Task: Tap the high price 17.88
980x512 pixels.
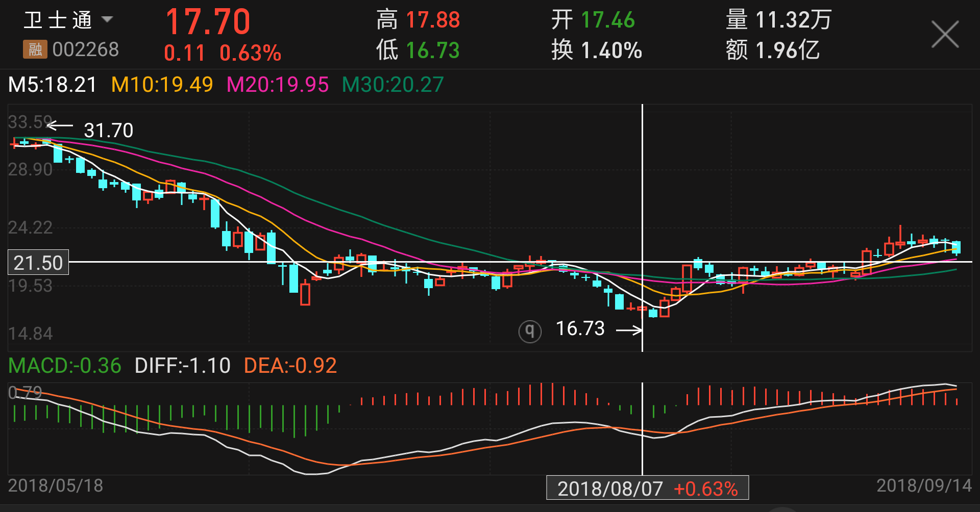Action: 433,20
